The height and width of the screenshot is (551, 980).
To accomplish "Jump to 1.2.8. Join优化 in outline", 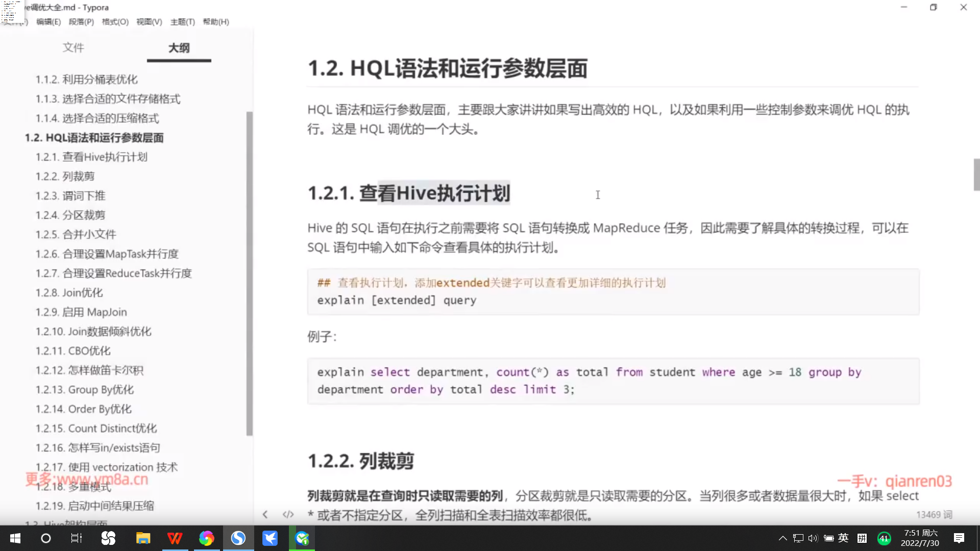I will pyautogui.click(x=69, y=292).
